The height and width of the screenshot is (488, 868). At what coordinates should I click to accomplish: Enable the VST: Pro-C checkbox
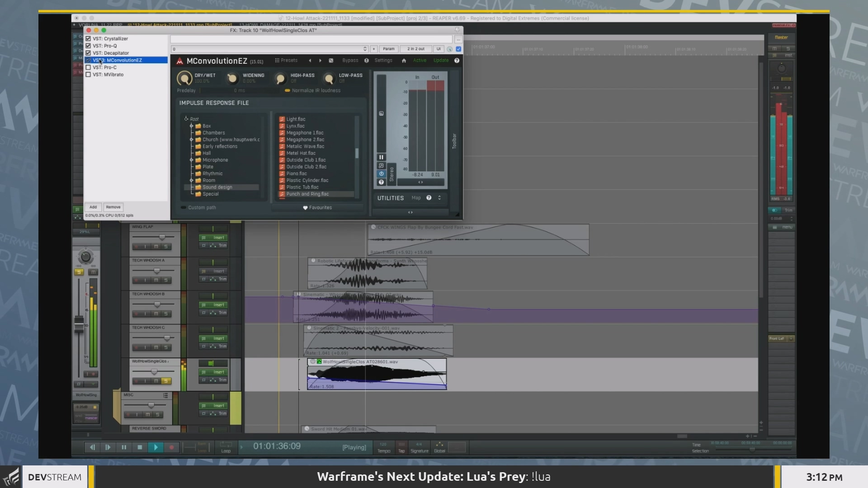tap(88, 67)
